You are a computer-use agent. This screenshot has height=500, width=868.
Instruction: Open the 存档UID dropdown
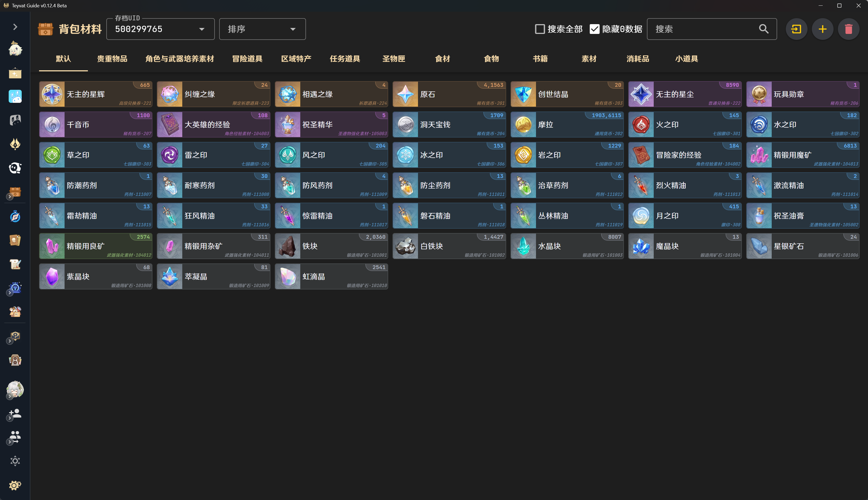tap(160, 29)
